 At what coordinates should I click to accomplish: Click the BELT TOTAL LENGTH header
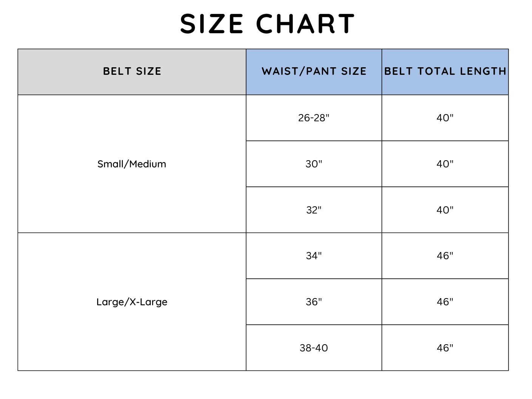pos(445,71)
